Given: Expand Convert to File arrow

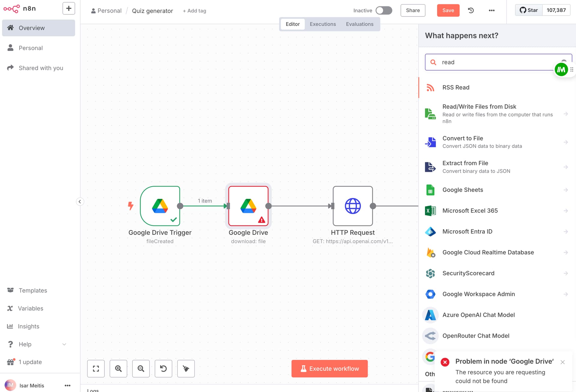Looking at the screenshot, I should pos(565,142).
